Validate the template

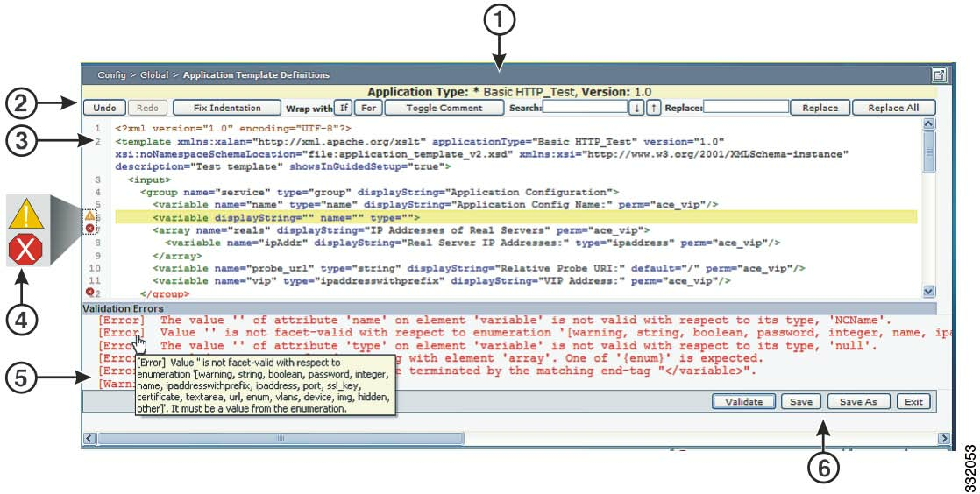(742, 402)
